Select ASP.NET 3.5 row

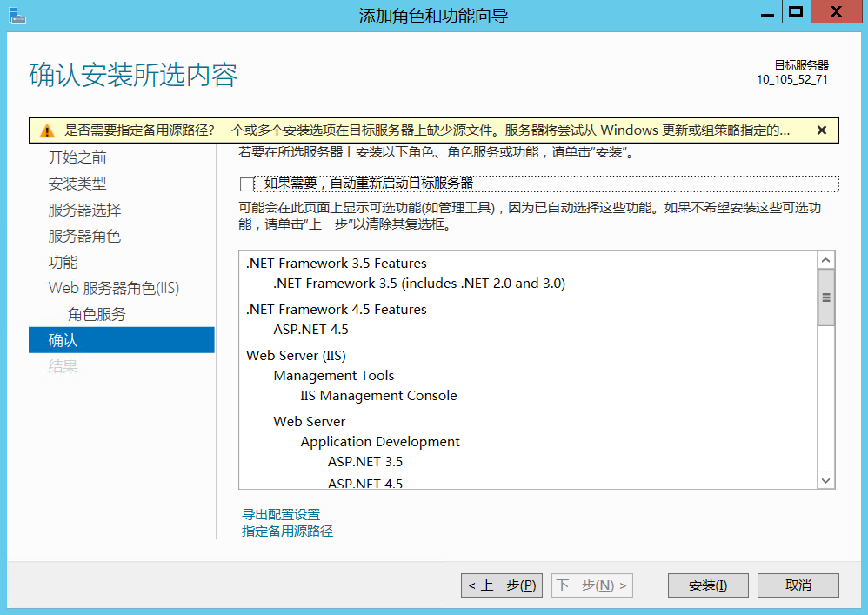tap(365, 461)
